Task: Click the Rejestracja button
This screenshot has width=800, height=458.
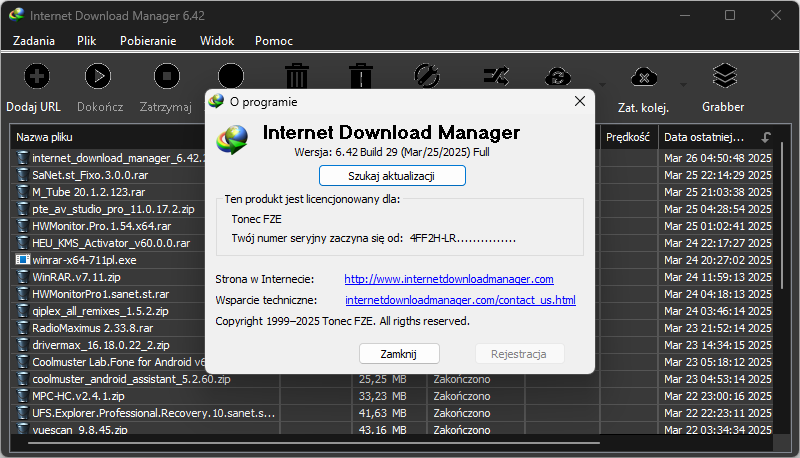Action: [x=519, y=354]
